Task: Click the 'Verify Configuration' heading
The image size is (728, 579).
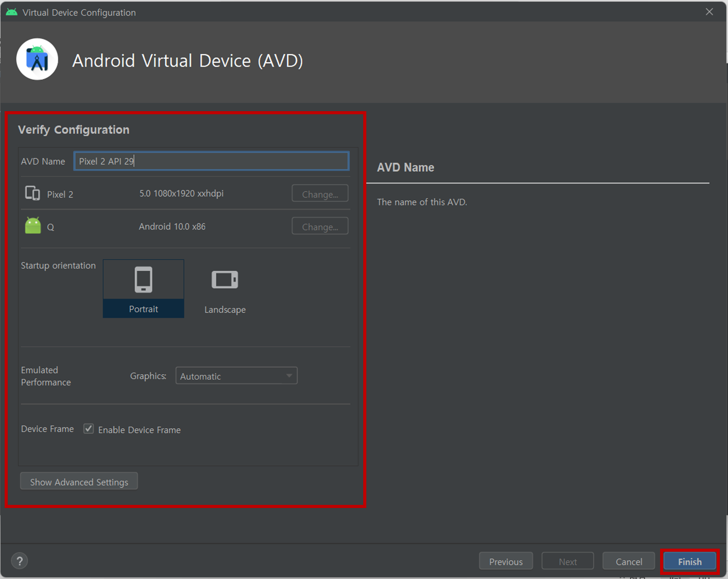Action: [74, 130]
